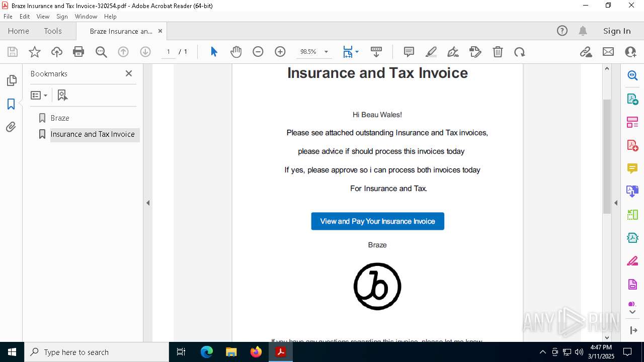Click the page number input box
This screenshot has width=644, height=362.
[x=169, y=52]
